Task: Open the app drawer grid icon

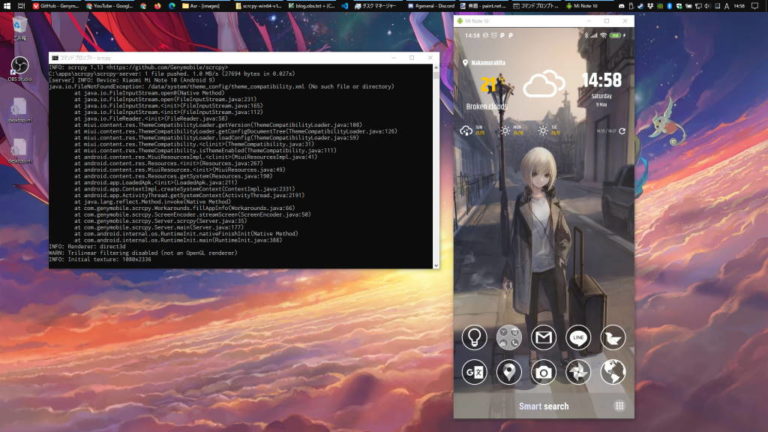Action: coord(620,406)
